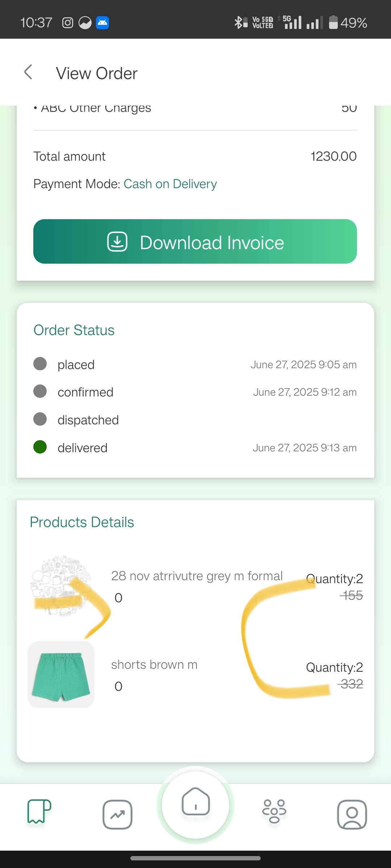Viewport: 391px width, 868px height.
Task: Go back using the header arrow
Action: click(28, 72)
